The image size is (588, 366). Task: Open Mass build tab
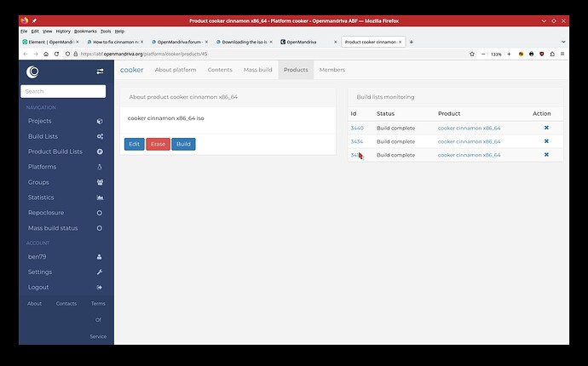point(257,70)
